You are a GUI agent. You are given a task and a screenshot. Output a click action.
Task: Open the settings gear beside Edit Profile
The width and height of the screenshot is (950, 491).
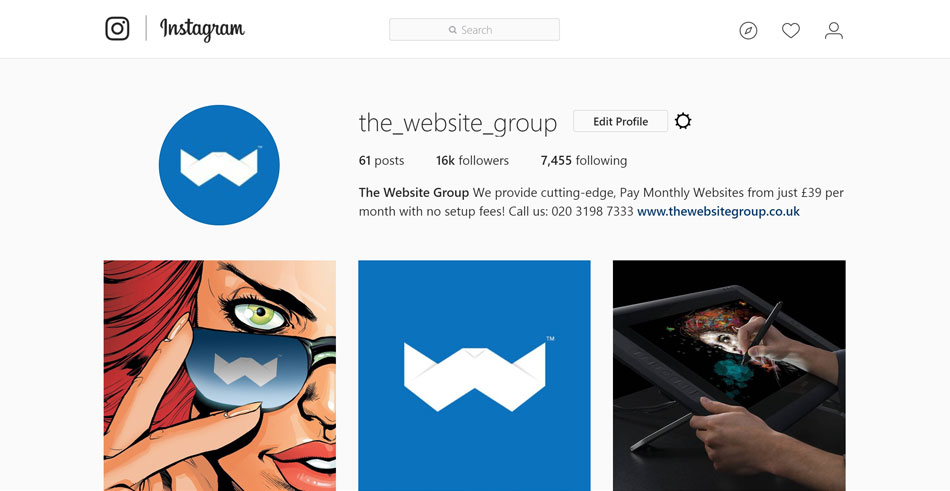click(683, 121)
